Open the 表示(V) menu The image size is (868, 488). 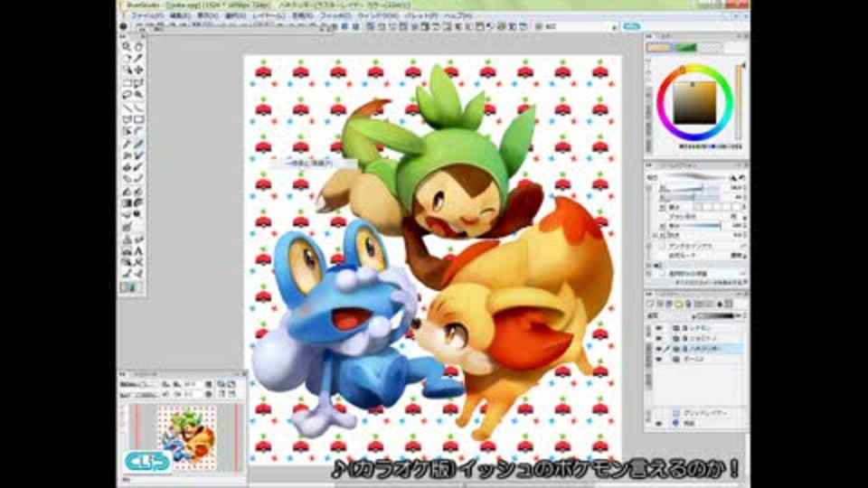(207, 16)
